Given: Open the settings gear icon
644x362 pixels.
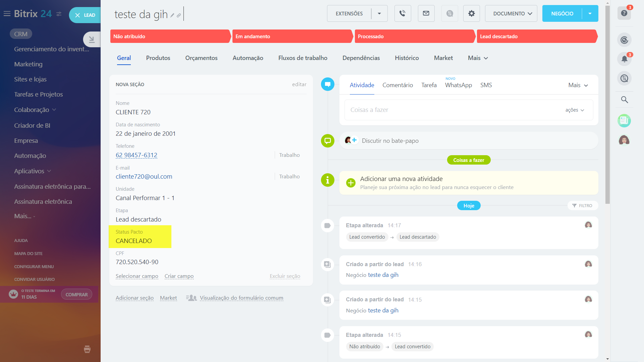Looking at the screenshot, I should tap(471, 13).
